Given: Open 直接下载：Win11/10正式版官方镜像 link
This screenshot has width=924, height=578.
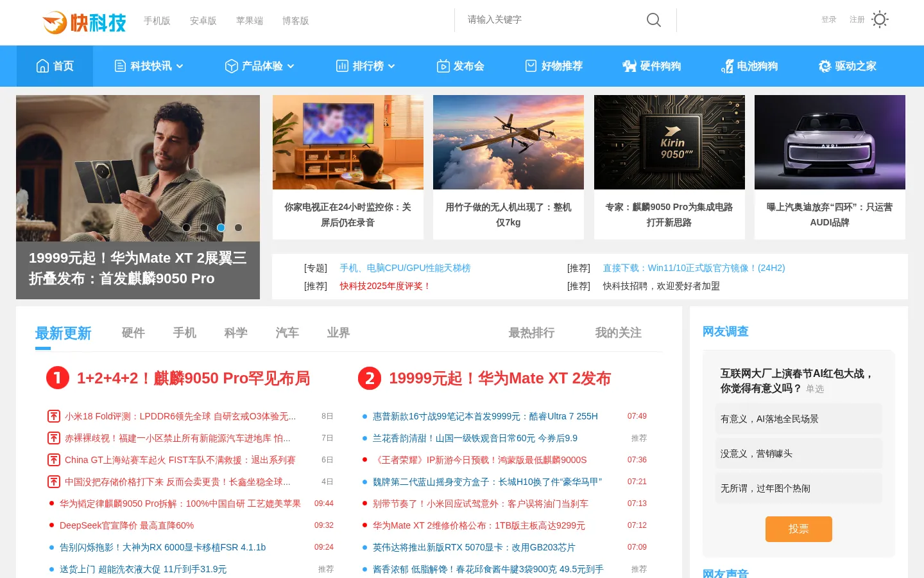Looking at the screenshot, I should pos(694,268).
